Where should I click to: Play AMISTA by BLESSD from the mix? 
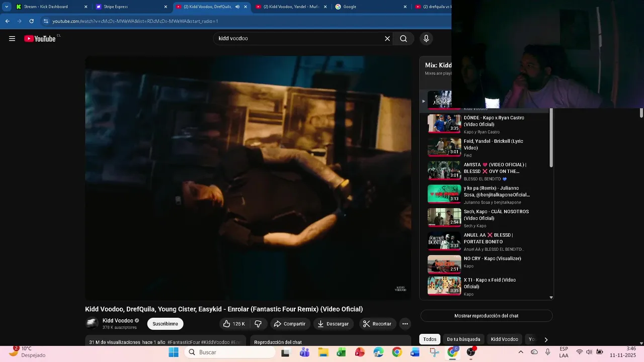tap(486, 171)
